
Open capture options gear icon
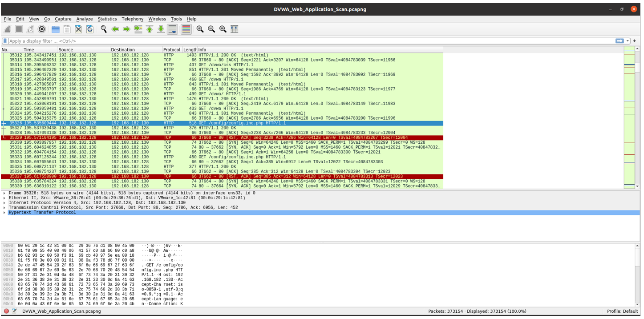click(42, 29)
